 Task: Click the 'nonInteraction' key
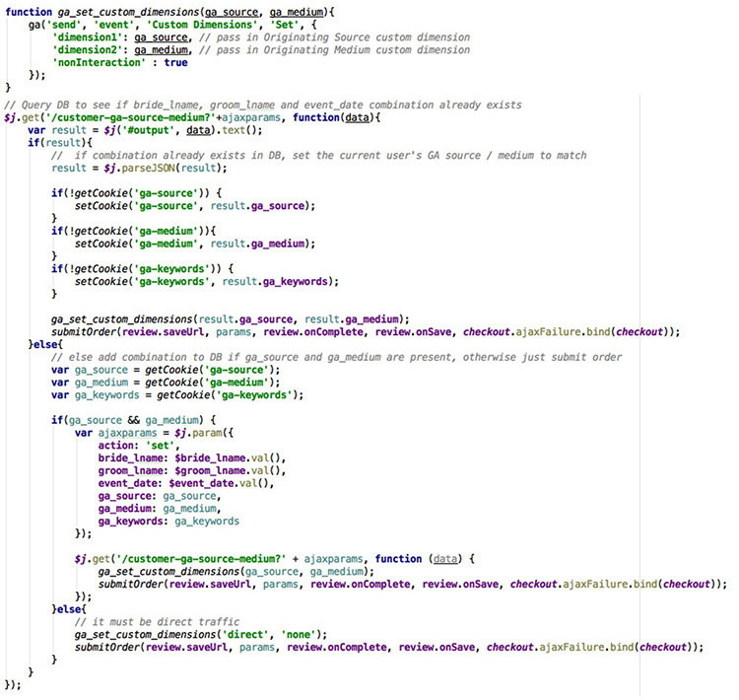99,63
